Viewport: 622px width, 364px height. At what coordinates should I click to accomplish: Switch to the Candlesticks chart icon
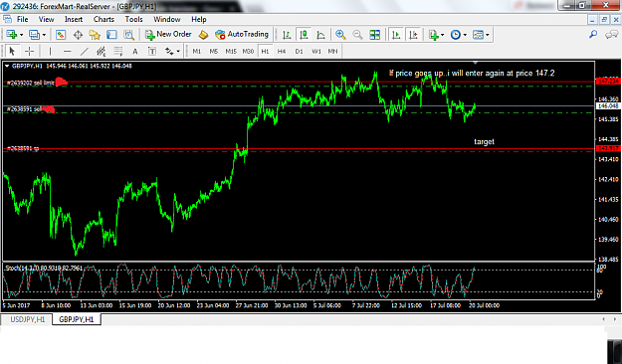click(x=304, y=35)
